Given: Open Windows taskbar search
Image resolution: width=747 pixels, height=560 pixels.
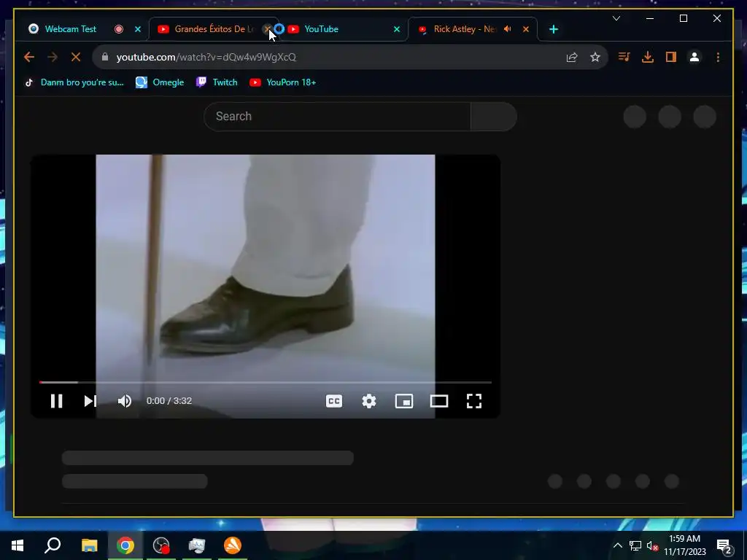Looking at the screenshot, I should pyautogui.click(x=53, y=545).
